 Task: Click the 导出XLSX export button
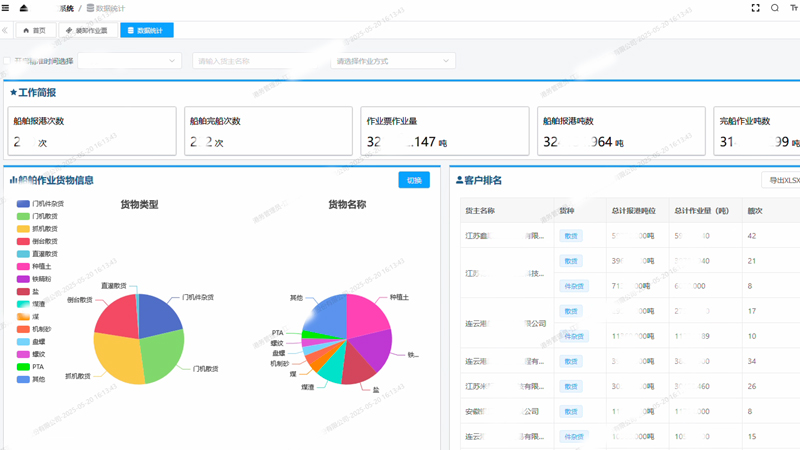(x=782, y=180)
